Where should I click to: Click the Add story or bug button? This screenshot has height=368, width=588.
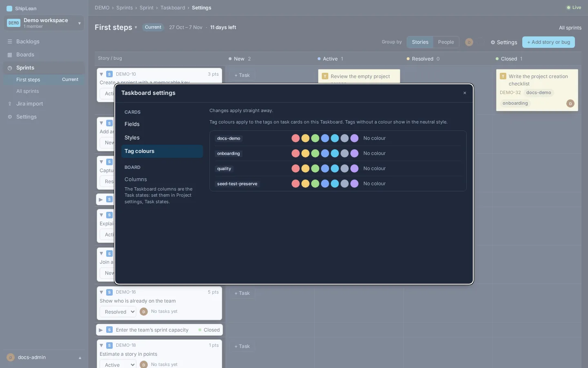point(548,42)
